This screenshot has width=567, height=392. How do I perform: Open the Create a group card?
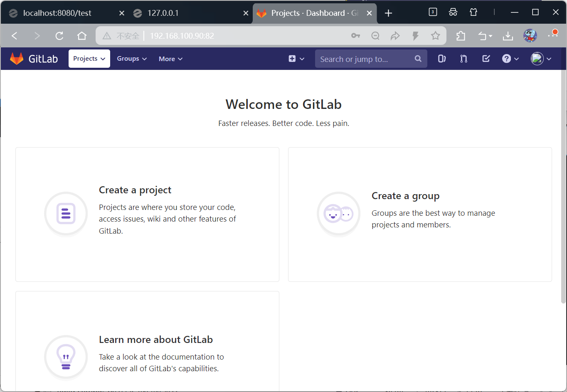click(x=420, y=214)
